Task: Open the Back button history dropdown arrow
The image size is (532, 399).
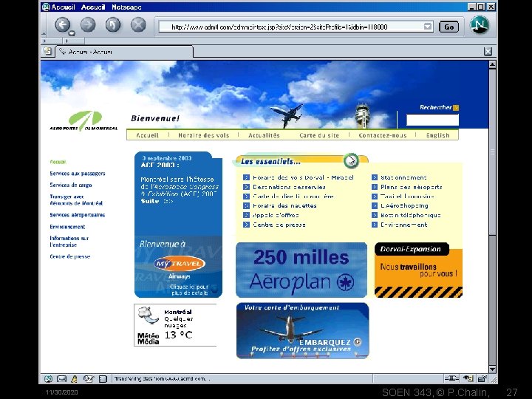Action: click(72, 33)
